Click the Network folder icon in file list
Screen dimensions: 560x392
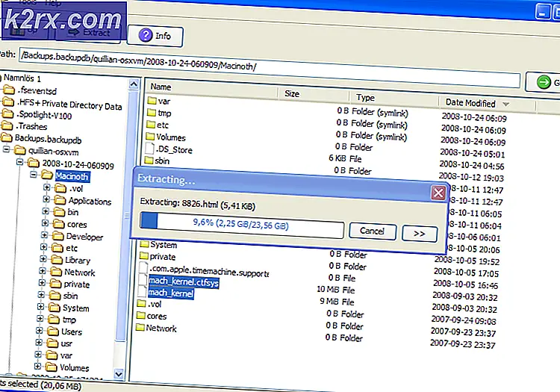point(140,327)
